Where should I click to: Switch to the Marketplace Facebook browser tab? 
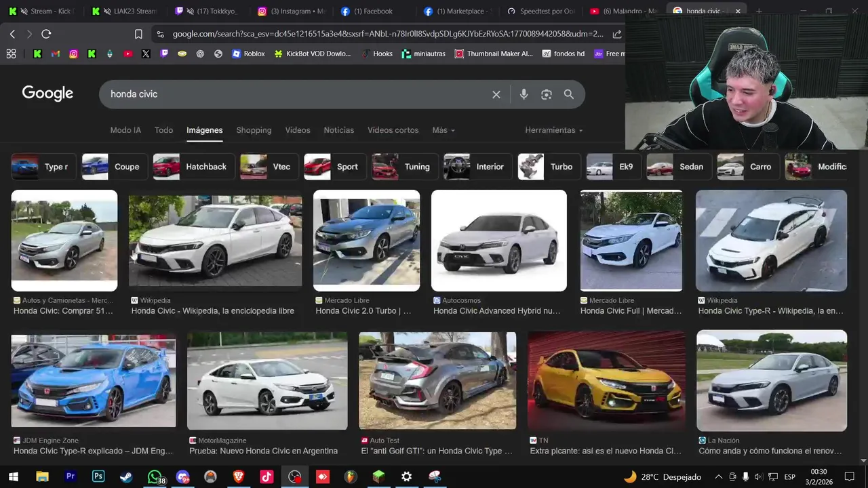(458, 11)
